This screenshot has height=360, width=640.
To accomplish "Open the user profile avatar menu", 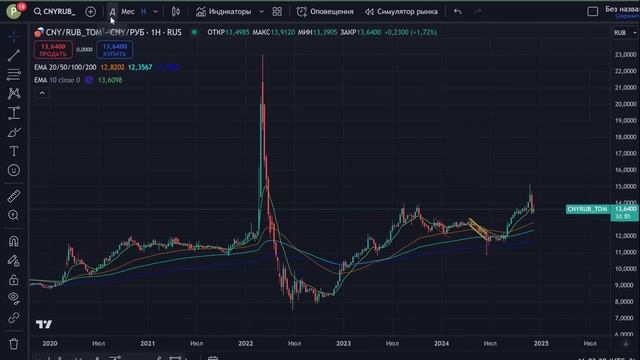I will tap(13, 11).
